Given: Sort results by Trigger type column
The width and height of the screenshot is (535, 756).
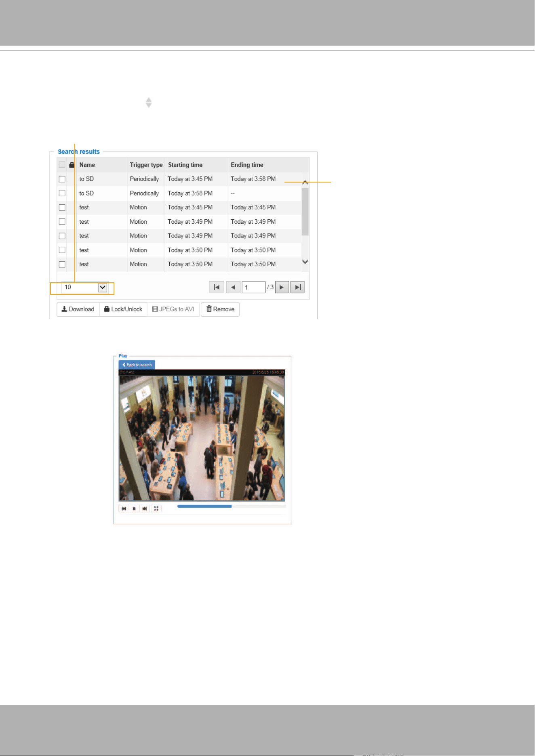Looking at the screenshot, I should point(146,165).
